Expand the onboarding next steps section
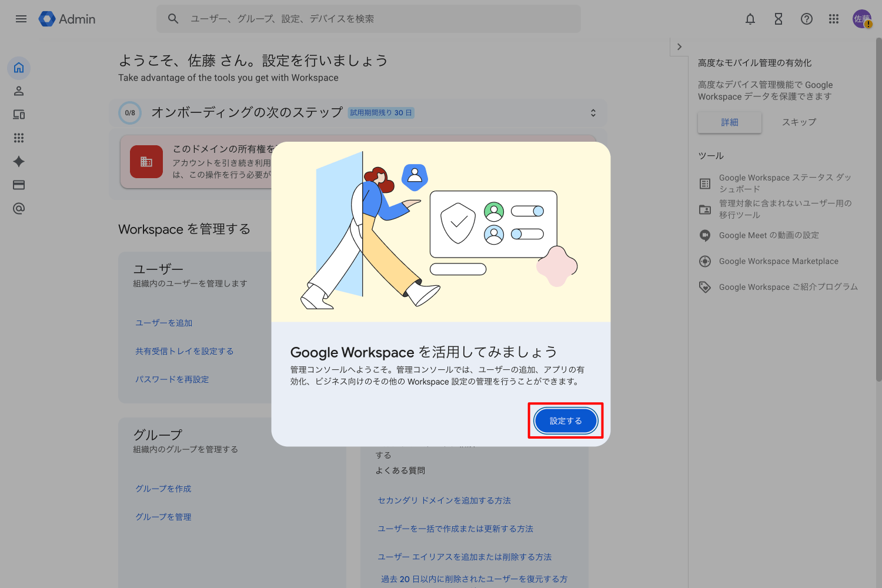Viewport: 882px width, 588px height. (x=593, y=113)
